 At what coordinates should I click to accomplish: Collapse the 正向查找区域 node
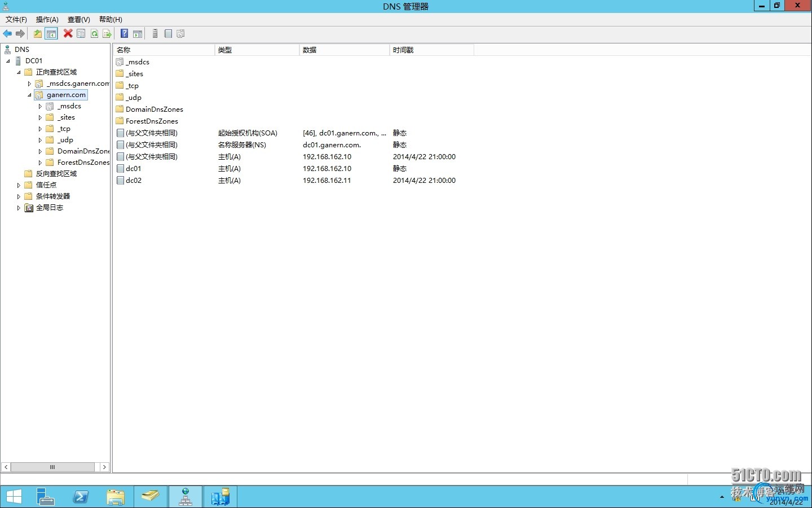(x=19, y=72)
